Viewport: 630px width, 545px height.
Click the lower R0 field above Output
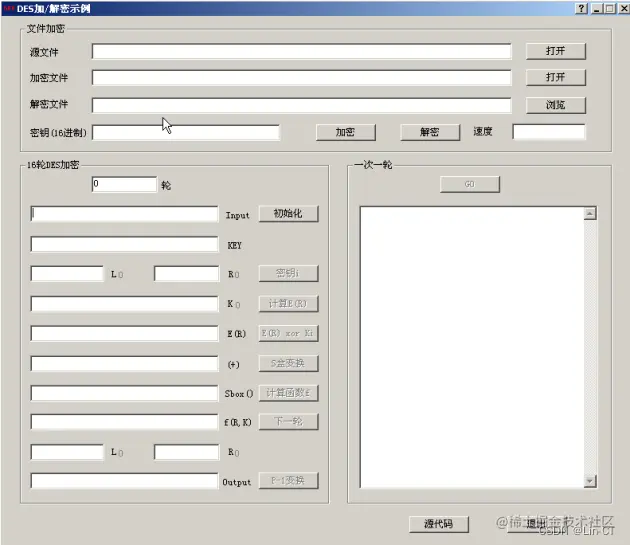186,452
